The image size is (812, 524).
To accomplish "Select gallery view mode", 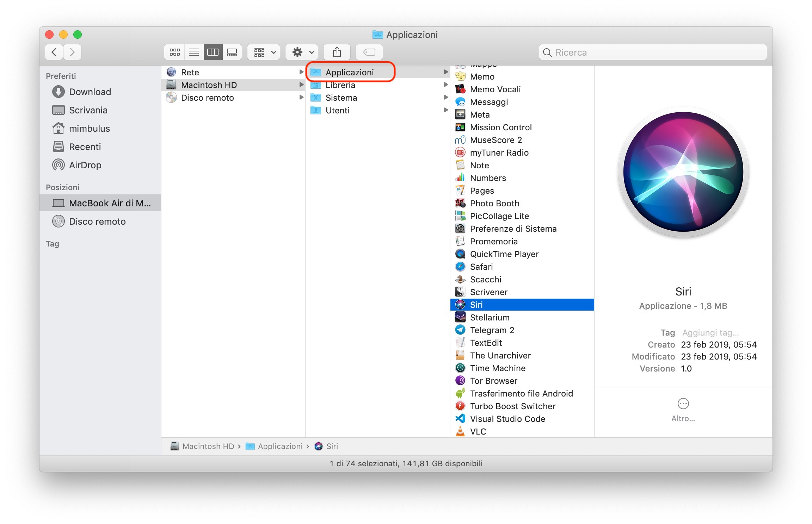I will 232,52.
